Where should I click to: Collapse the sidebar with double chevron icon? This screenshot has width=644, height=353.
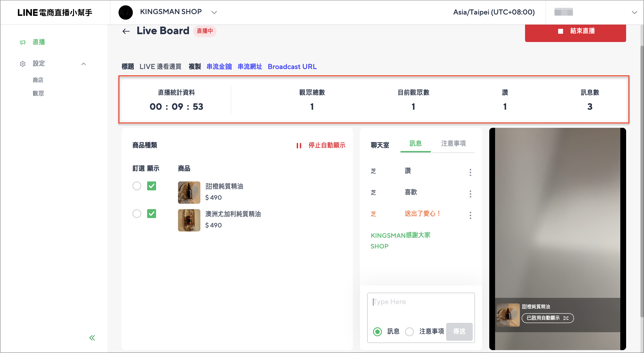(x=92, y=338)
